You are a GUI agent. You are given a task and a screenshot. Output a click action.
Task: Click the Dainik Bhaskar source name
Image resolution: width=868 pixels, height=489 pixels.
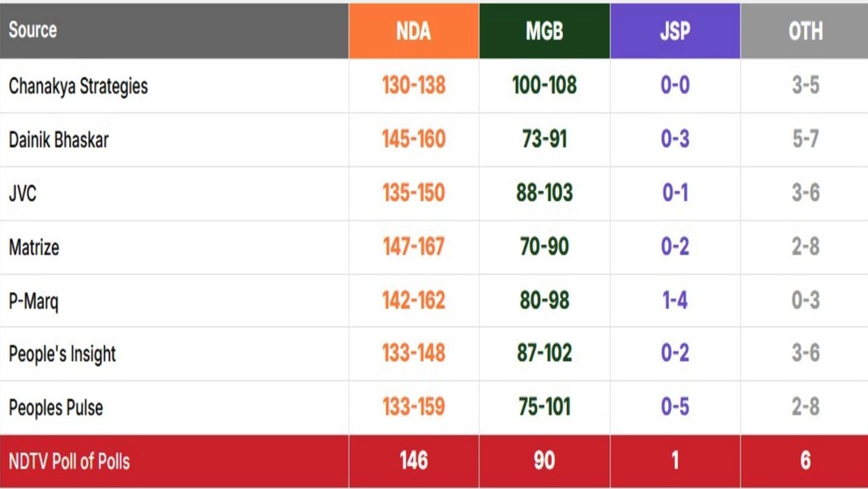pyautogui.click(x=58, y=139)
